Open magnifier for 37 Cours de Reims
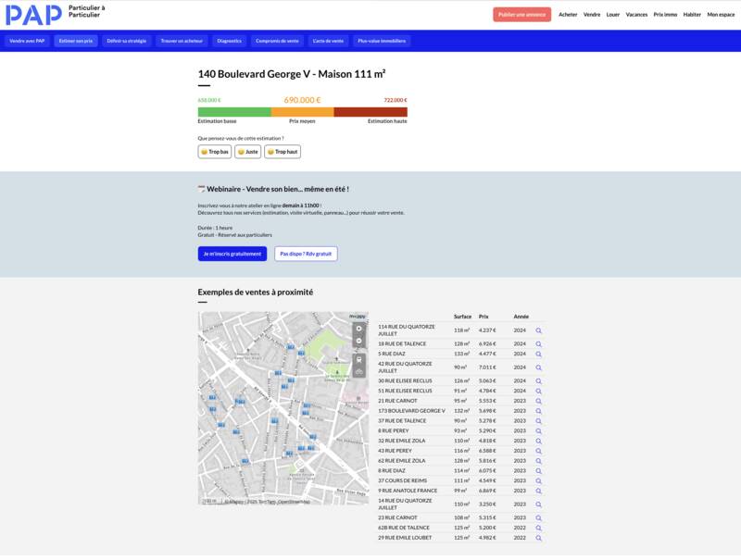 [x=538, y=481]
